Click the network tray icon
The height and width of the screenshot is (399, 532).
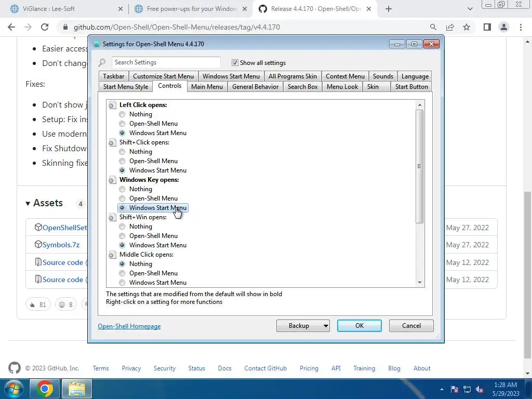click(467, 390)
